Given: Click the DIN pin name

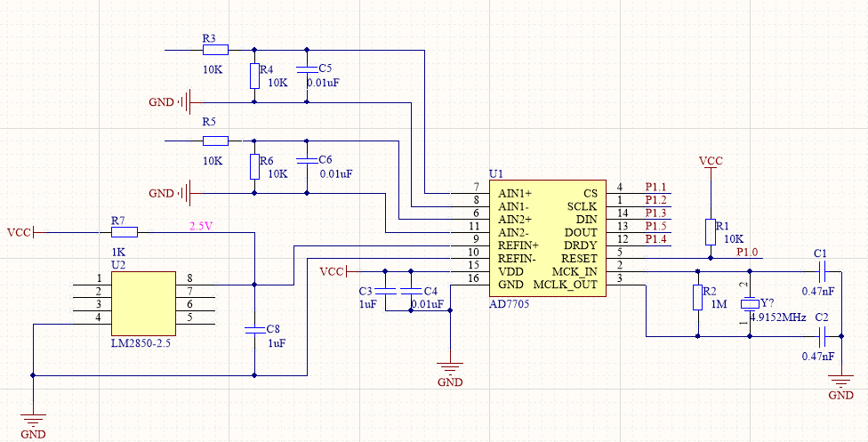Looking at the screenshot, I should pyautogui.click(x=587, y=220).
